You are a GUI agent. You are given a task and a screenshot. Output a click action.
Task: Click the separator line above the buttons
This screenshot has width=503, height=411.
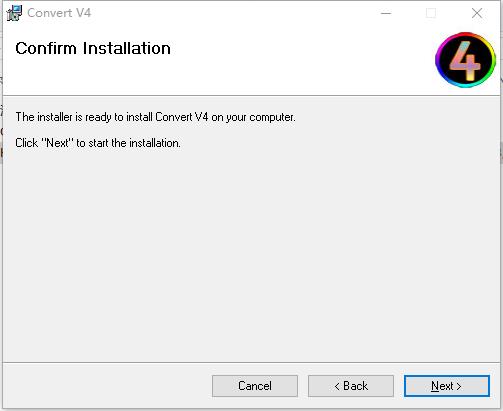click(x=251, y=362)
